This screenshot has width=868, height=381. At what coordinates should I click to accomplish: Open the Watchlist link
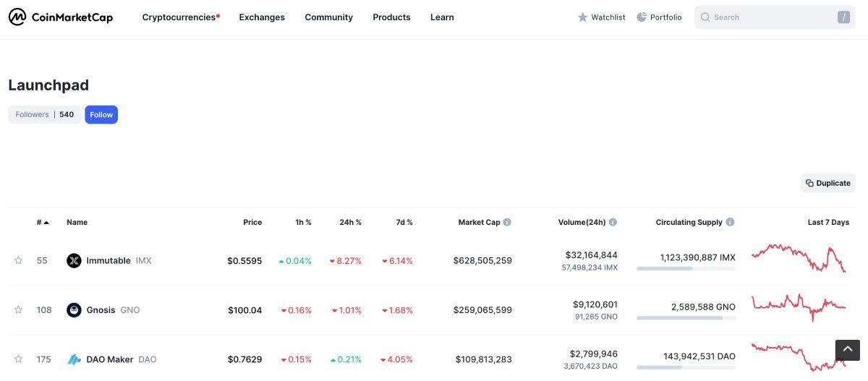click(601, 17)
